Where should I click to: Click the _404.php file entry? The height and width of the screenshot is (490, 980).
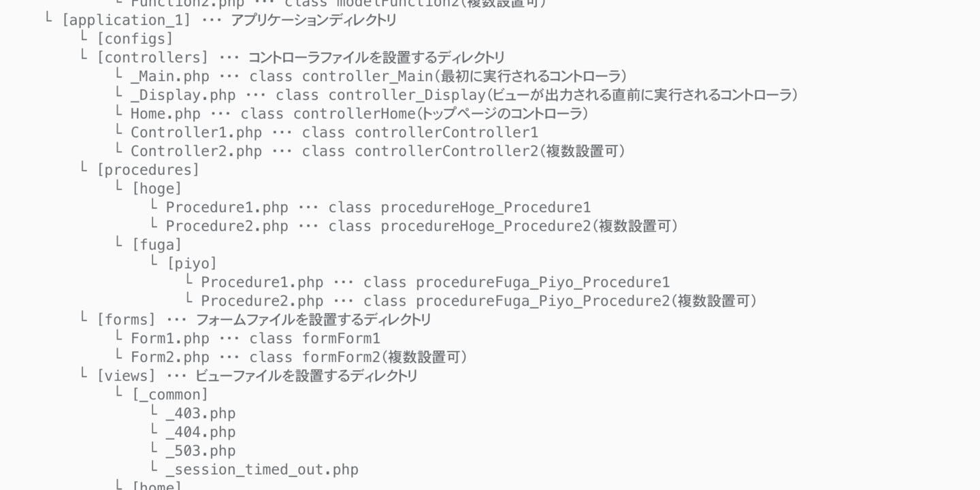coord(201,432)
